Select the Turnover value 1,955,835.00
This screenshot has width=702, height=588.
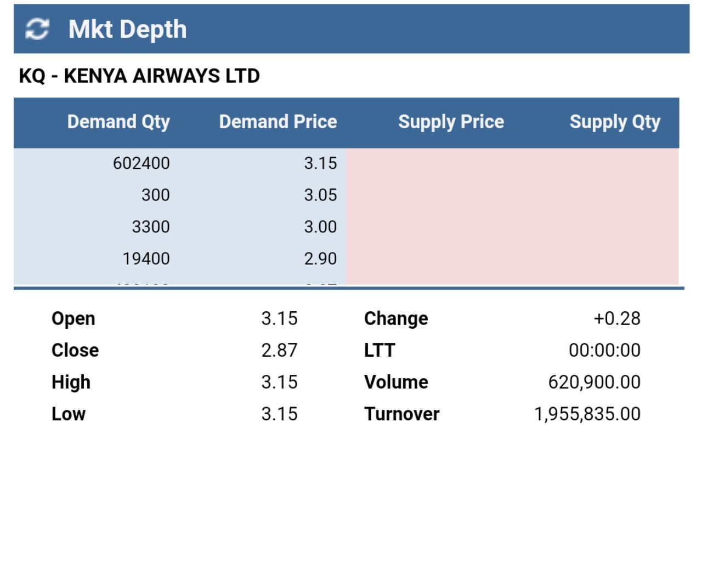pos(587,414)
